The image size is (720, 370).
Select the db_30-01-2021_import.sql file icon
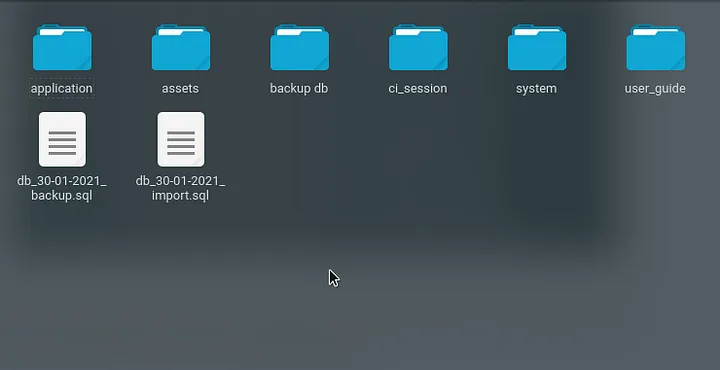click(181, 139)
